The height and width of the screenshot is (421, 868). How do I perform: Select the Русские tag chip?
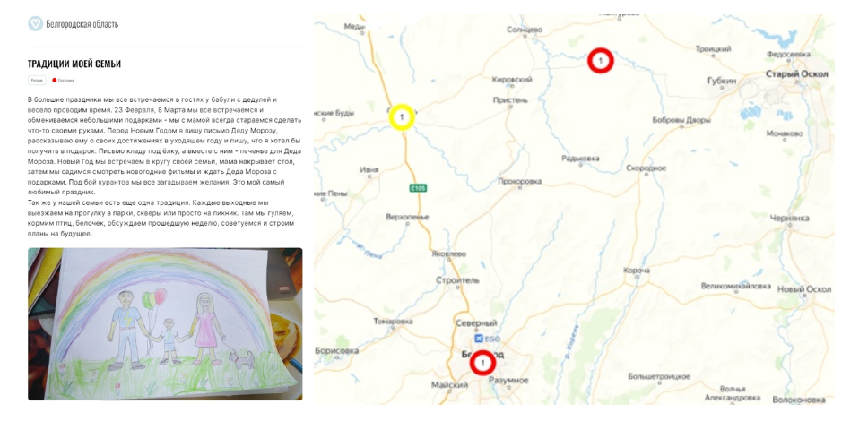click(37, 81)
